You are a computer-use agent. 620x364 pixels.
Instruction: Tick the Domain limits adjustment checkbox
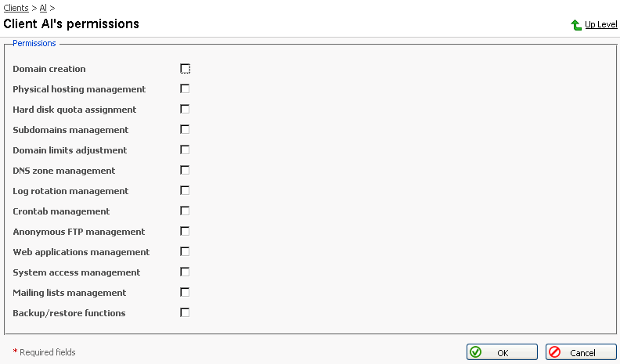tap(186, 150)
